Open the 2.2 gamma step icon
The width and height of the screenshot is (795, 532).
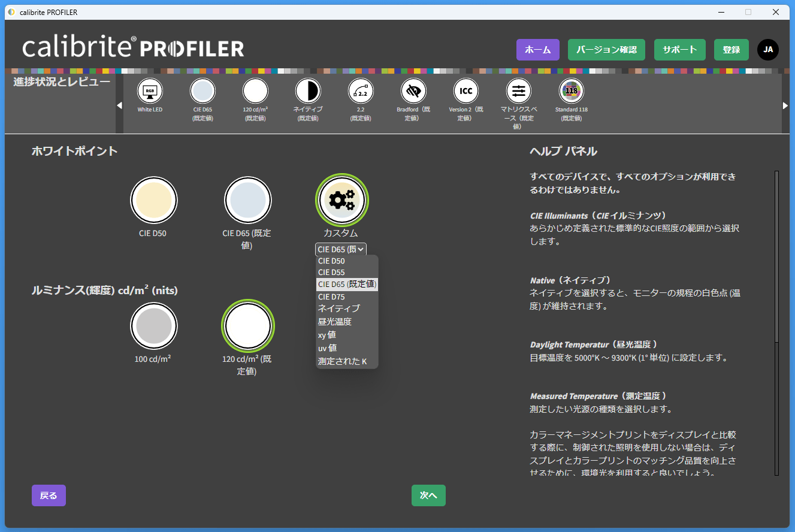(x=361, y=91)
